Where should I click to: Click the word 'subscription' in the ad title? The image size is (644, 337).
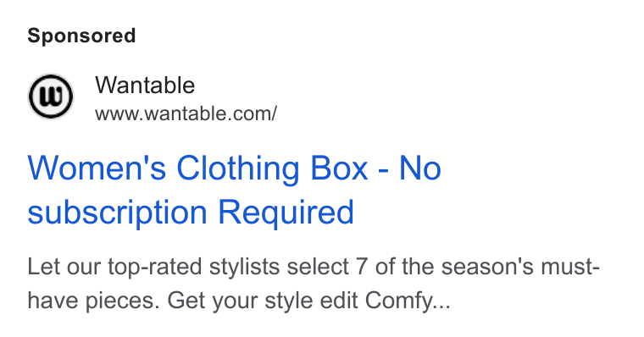pos(117,213)
